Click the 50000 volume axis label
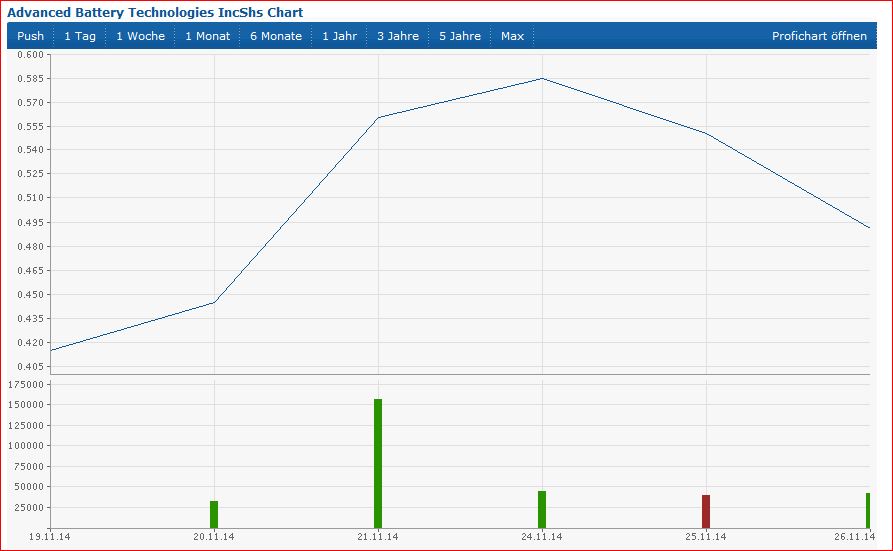This screenshot has height=551, width=893. coord(28,487)
